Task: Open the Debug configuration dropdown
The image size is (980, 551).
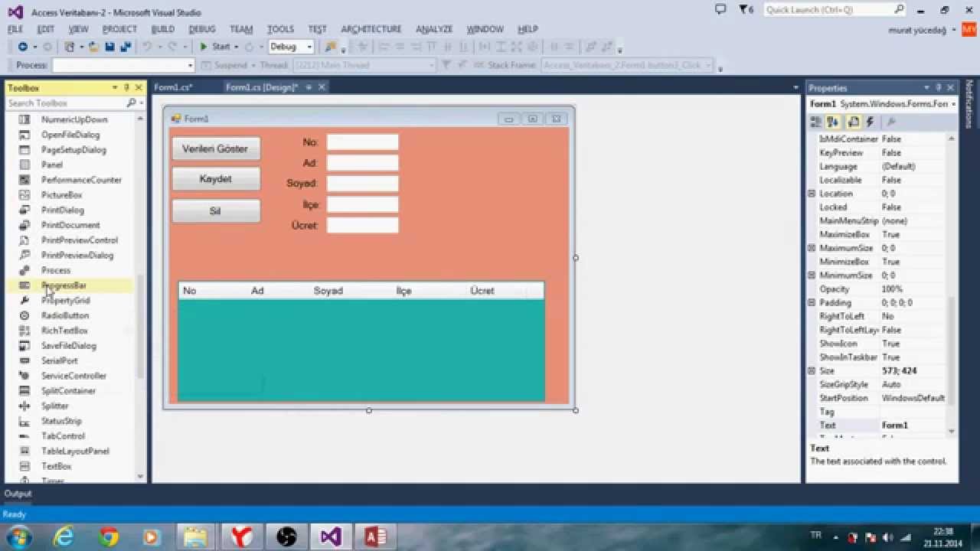Action: click(291, 47)
